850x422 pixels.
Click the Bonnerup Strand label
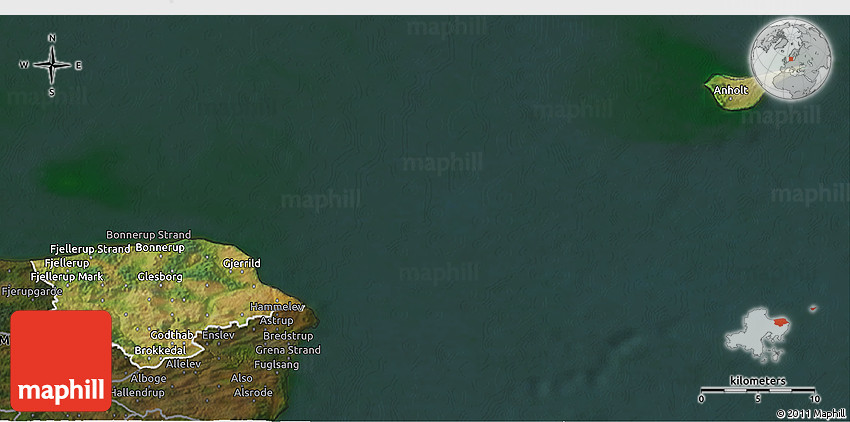pos(149,234)
